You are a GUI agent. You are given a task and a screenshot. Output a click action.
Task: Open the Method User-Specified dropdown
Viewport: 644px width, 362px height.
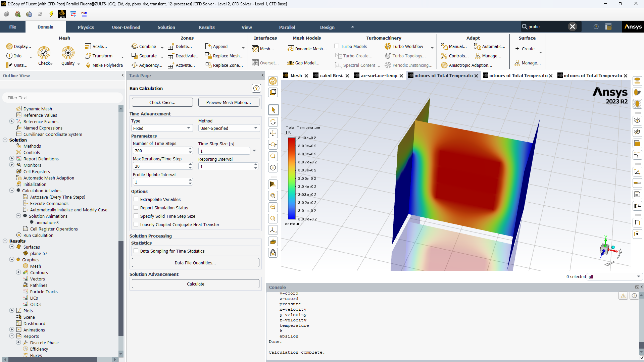coord(229,128)
